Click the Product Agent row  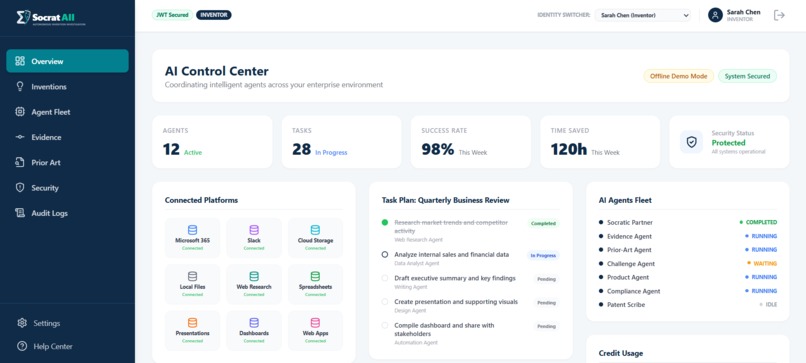(688, 277)
